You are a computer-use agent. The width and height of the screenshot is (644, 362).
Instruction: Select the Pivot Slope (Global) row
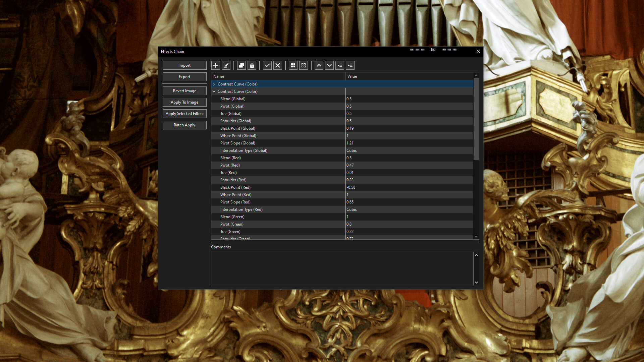[342, 143]
